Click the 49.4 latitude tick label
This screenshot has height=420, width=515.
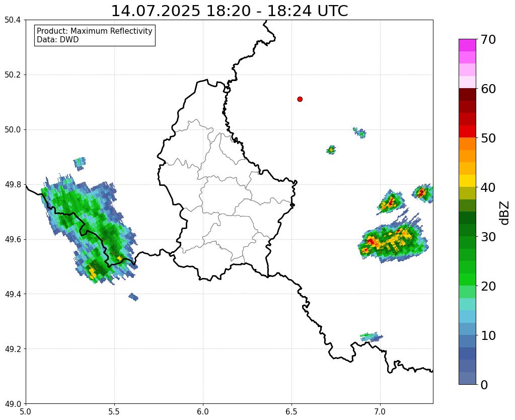click(x=13, y=294)
